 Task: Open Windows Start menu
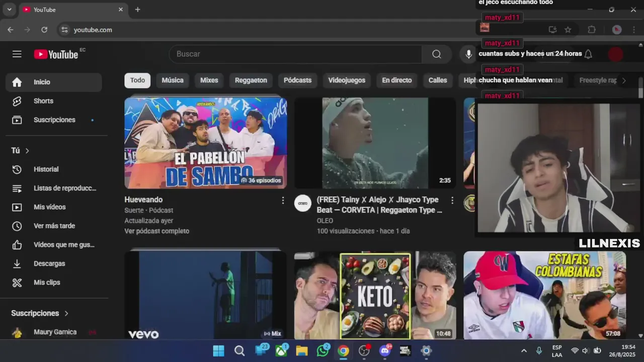[218, 351]
